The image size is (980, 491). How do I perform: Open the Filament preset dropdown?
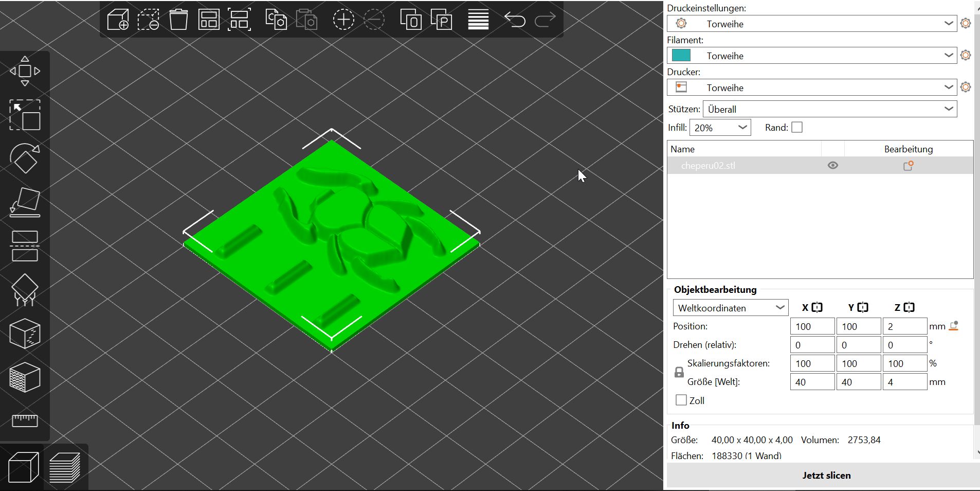click(x=812, y=56)
